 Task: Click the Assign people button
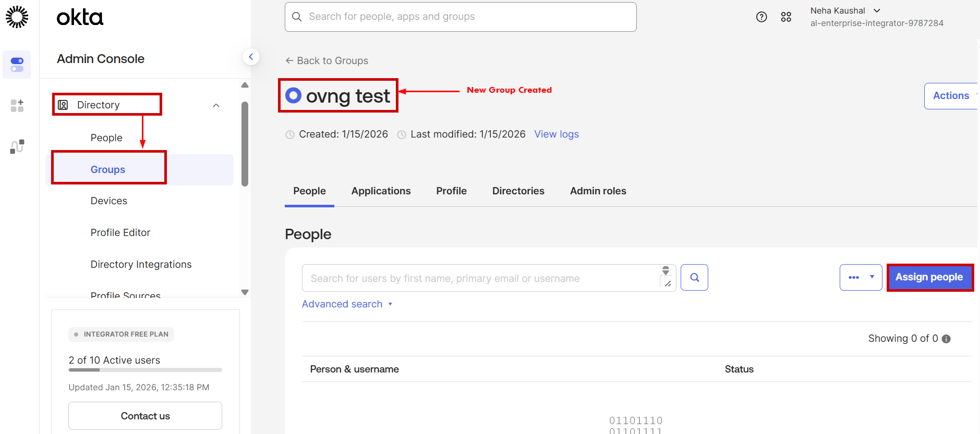(929, 277)
